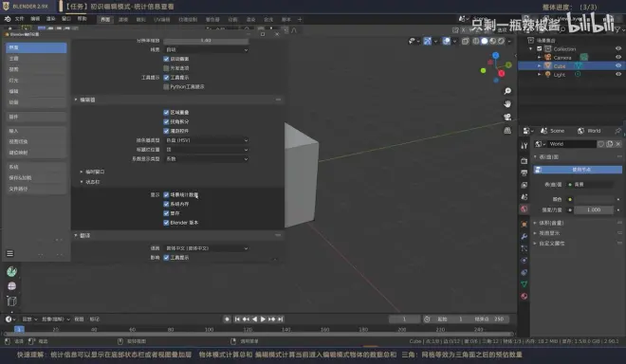This screenshot has width=626, height=364.
Task: Click the 使用节点 button in World
Action: tap(578, 170)
